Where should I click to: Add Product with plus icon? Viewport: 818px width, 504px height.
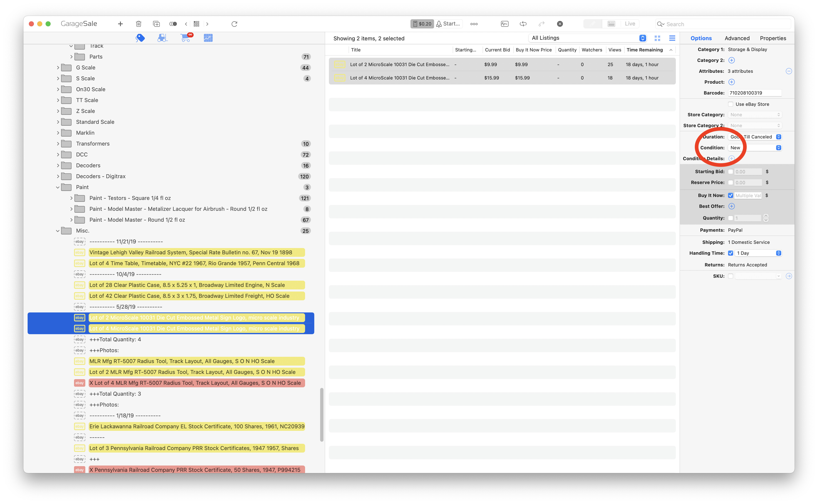(x=731, y=82)
